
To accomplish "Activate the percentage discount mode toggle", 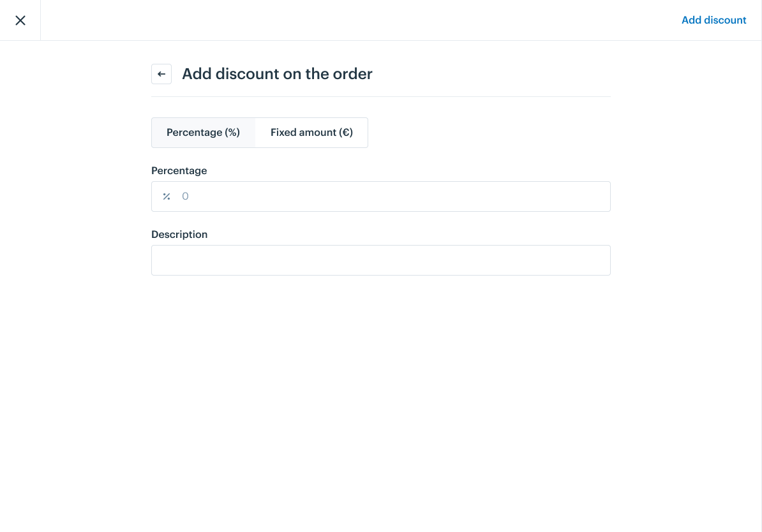I will tap(203, 133).
